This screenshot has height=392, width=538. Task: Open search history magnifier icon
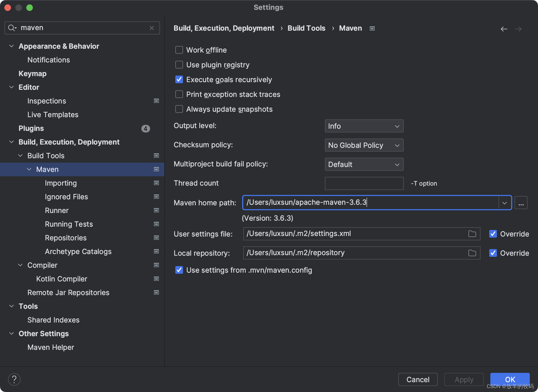coord(12,28)
